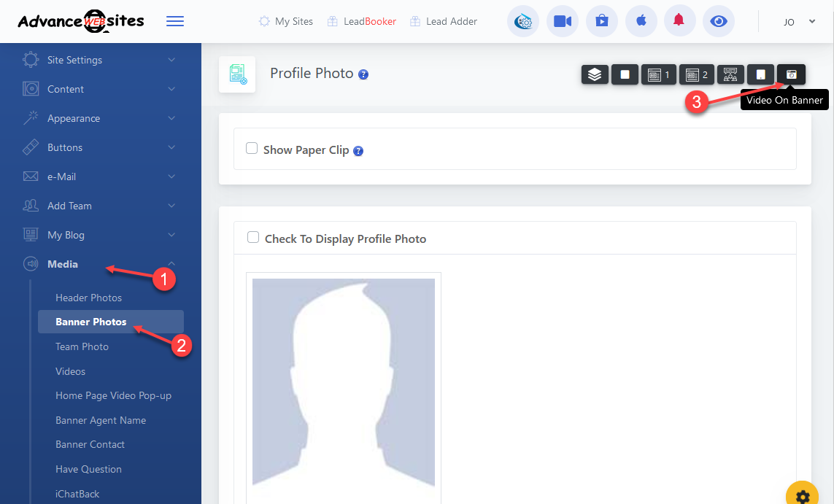Click the red notification bell icon
Image resolution: width=834 pixels, height=504 pixels.
click(x=679, y=21)
